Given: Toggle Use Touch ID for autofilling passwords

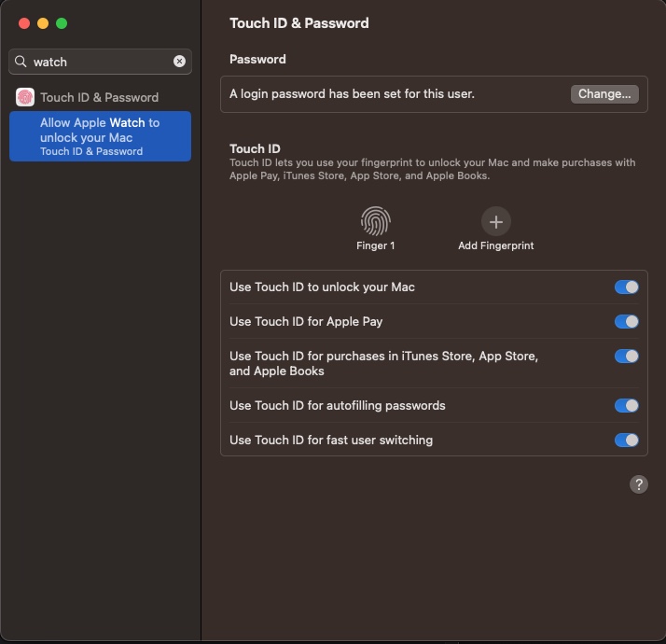Looking at the screenshot, I should 626,405.
